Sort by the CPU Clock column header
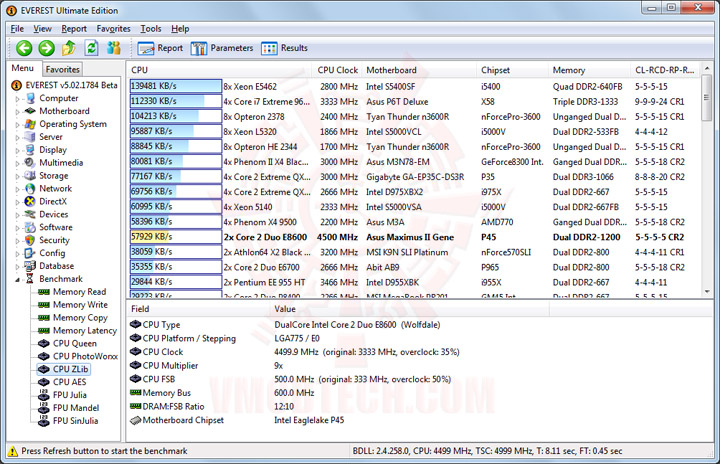 pos(338,70)
